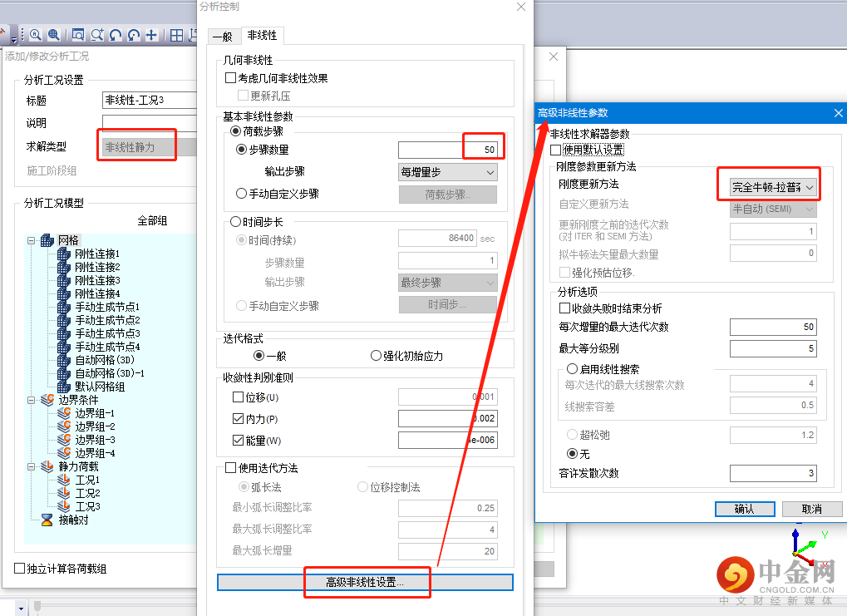Click the mesh icon beside 自动网格(3D)
Image resolution: width=847 pixels, height=616 pixels.
point(64,360)
